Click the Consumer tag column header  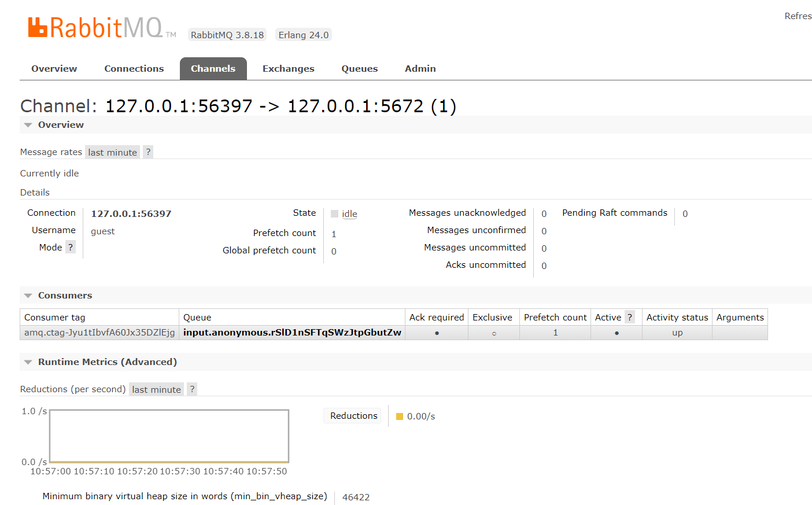click(99, 317)
